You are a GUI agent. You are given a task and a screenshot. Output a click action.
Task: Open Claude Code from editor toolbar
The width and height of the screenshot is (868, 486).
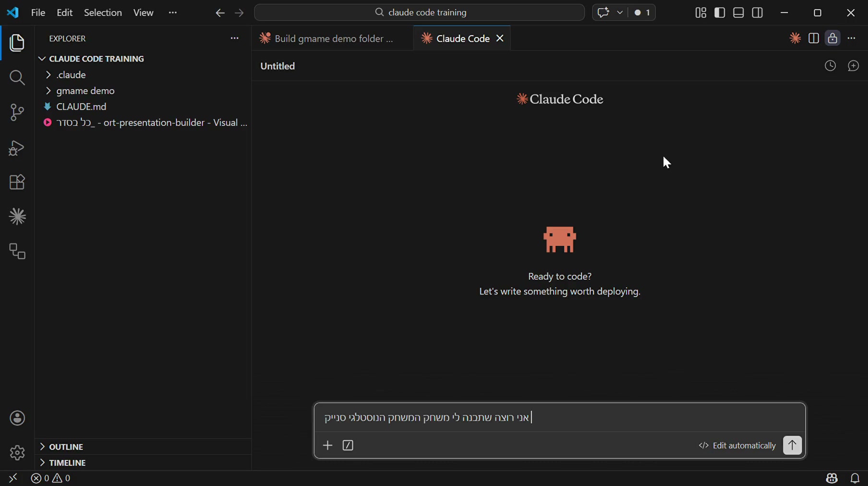795,38
